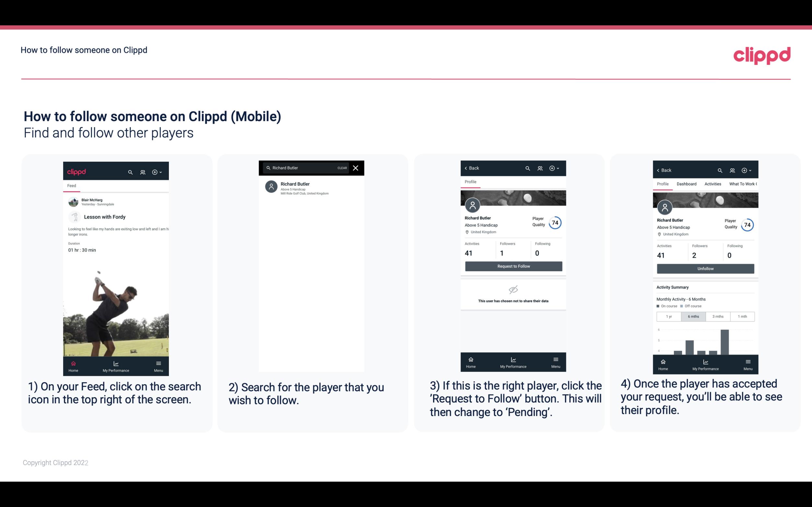
Task: Click the user profile icon in top bar
Action: pos(142,172)
